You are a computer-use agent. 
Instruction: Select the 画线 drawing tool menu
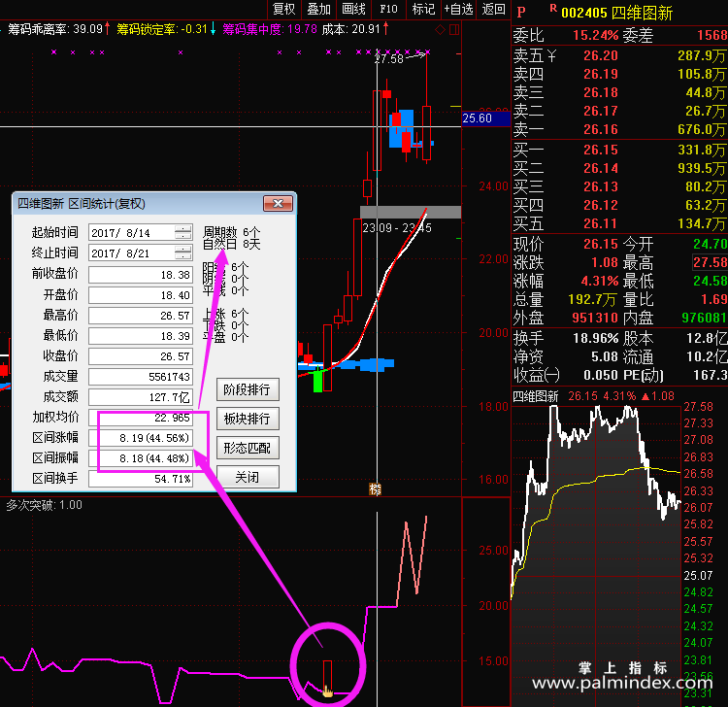353,9
